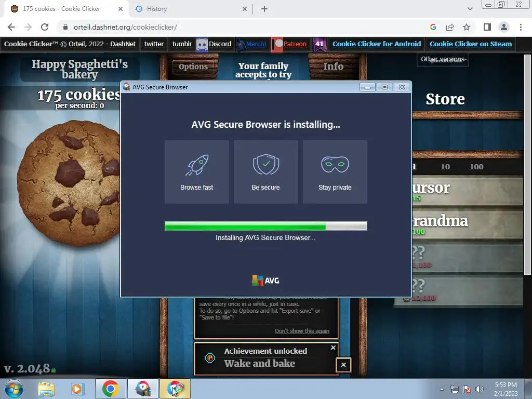Open Chrome's three-dot menu

(x=521, y=27)
